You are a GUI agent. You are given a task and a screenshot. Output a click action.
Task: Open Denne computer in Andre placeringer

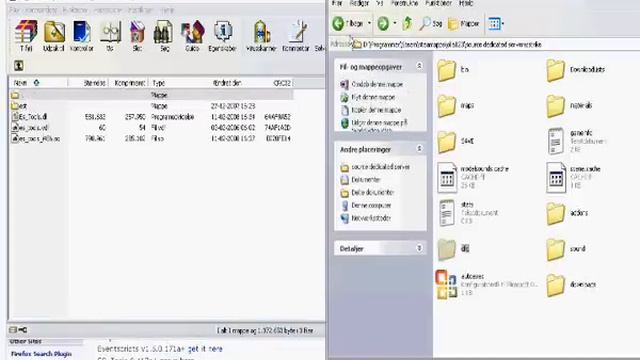point(366,205)
